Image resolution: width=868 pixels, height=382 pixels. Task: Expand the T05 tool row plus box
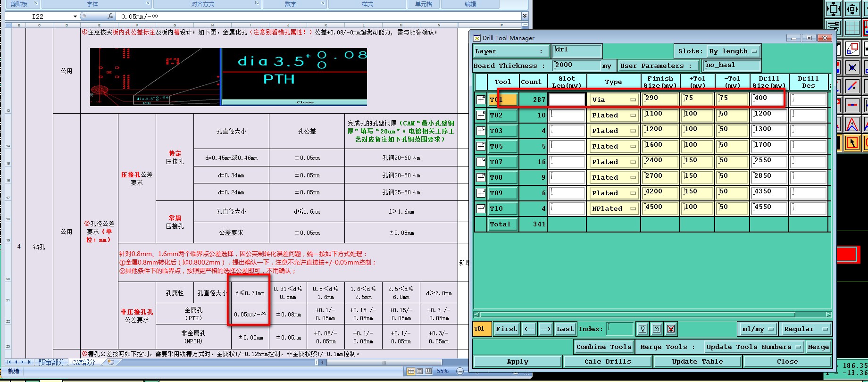coord(481,146)
